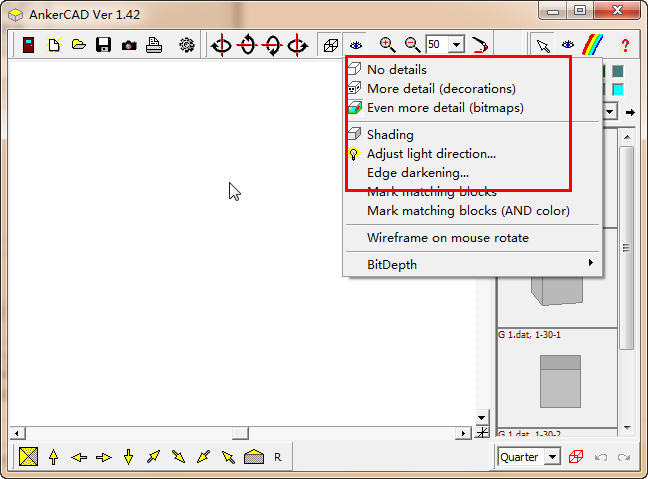Screen dimensions: 648x479
Task: Move block right with yellow arrow
Action: (103, 458)
